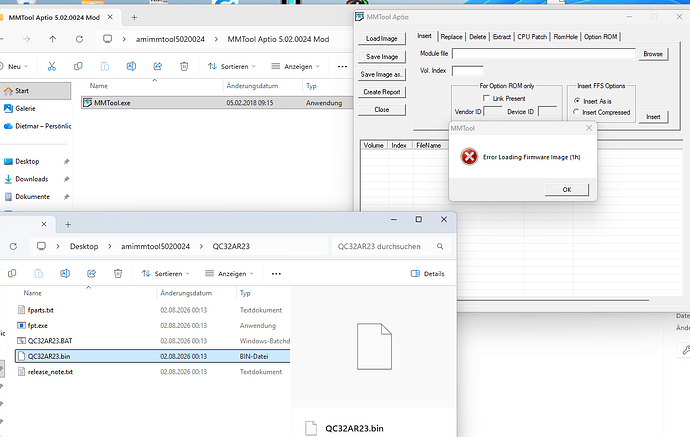Click Save Image as button in MMTool
The image size is (690, 437).
pyautogui.click(x=382, y=74)
